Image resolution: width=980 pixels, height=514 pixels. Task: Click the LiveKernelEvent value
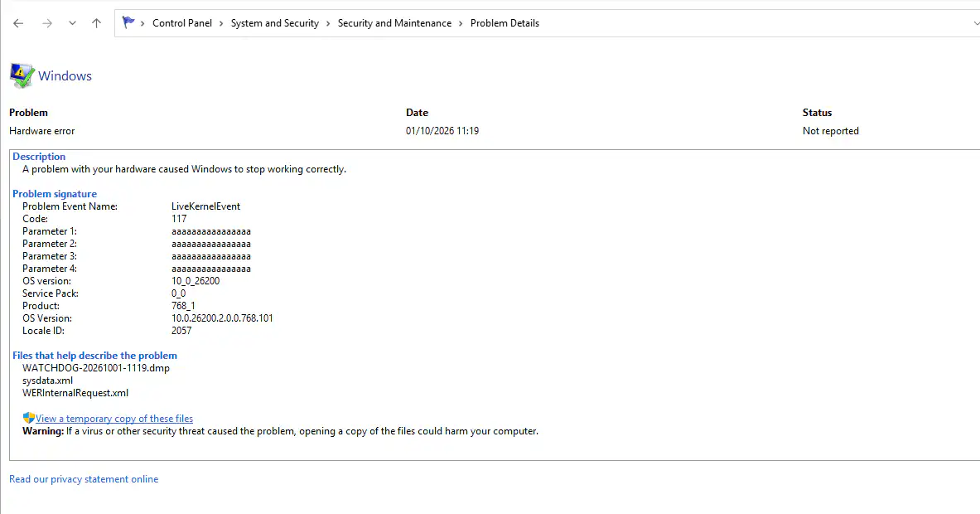coord(205,206)
